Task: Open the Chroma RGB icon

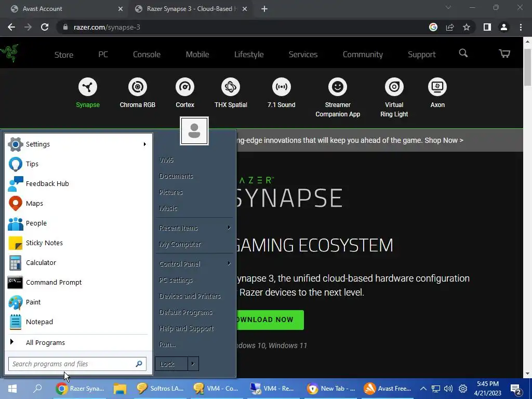Action: [137, 87]
